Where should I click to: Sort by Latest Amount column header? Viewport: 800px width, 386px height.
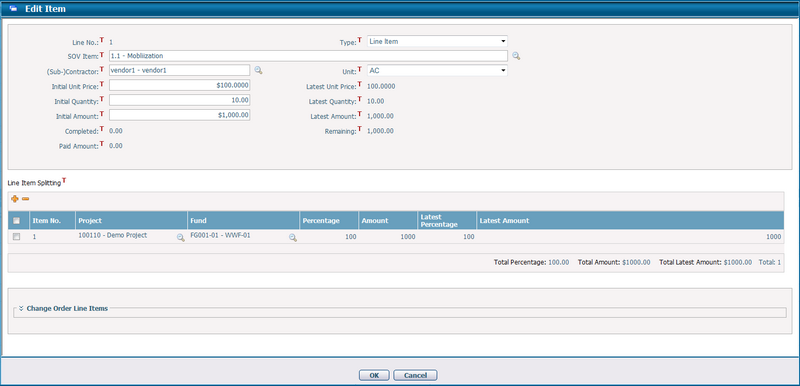pos(630,221)
